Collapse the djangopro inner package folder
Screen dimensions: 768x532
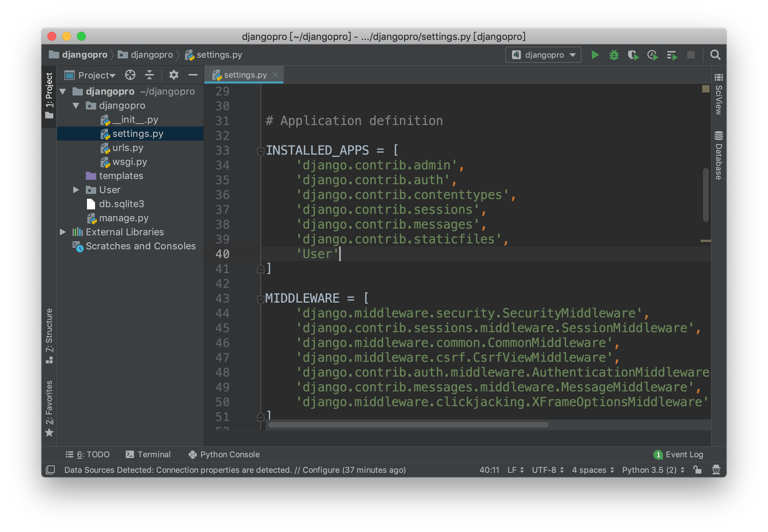[76, 105]
